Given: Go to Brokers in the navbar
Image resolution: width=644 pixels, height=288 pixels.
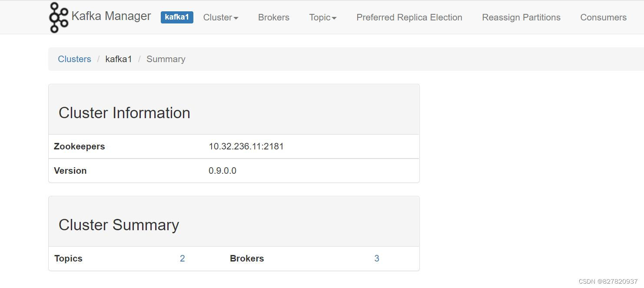Looking at the screenshot, I should 274,17.
